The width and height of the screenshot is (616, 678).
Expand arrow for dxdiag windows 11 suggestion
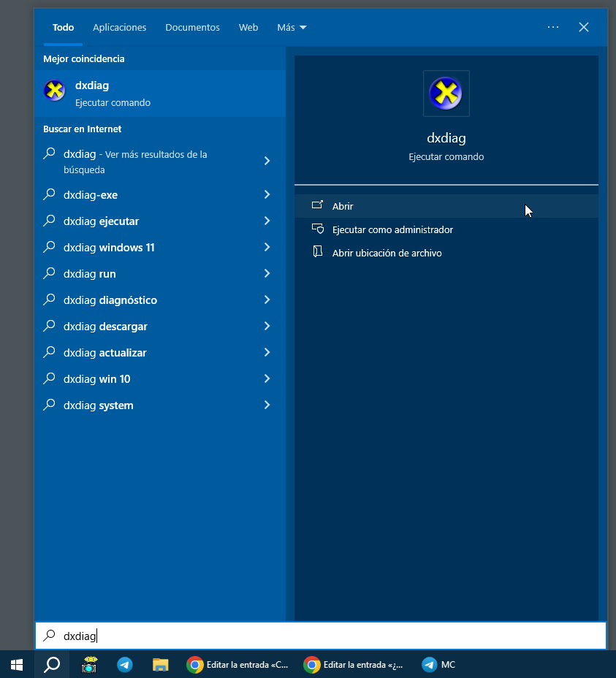(267, 248)
